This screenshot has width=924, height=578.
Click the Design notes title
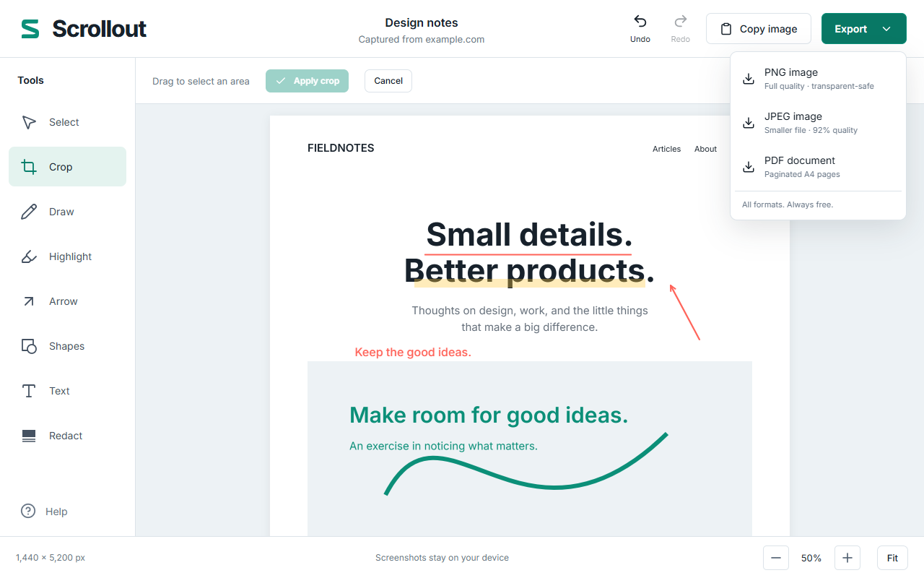coord(422,22)
